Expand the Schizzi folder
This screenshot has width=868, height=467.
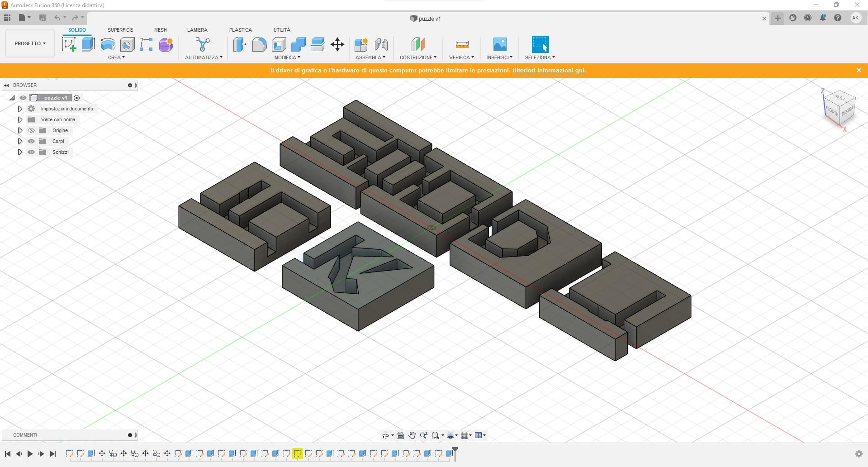(20, 152)
